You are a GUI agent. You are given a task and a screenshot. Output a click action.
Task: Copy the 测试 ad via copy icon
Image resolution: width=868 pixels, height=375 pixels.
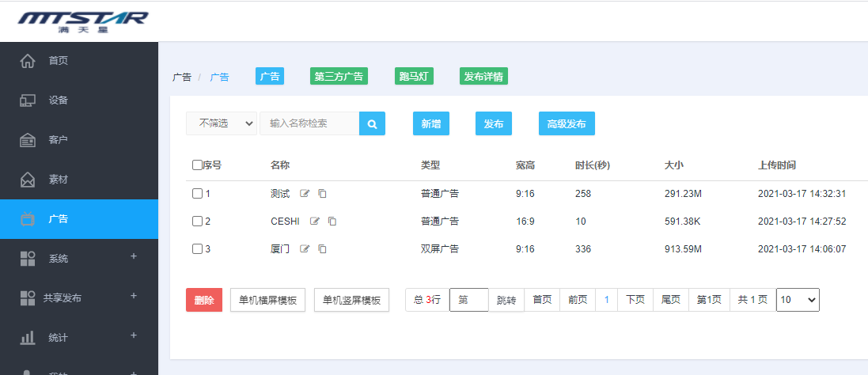pos(322,194)
